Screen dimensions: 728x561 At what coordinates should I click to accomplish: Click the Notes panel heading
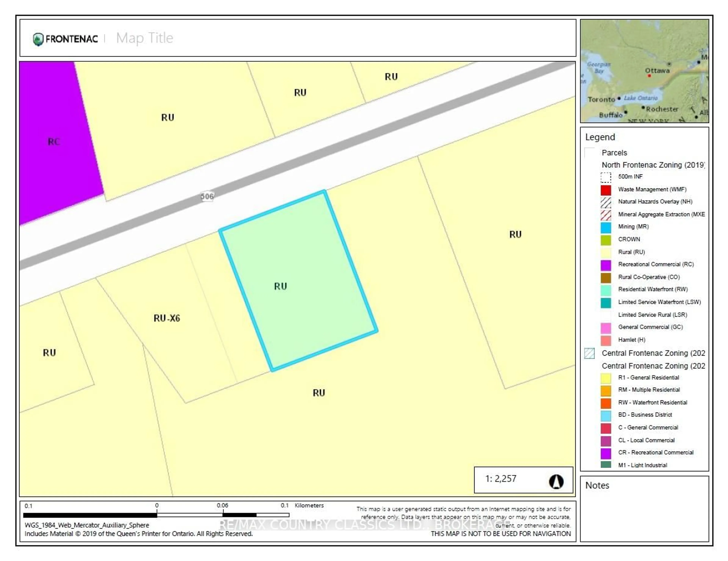click(x=597, y=485)
